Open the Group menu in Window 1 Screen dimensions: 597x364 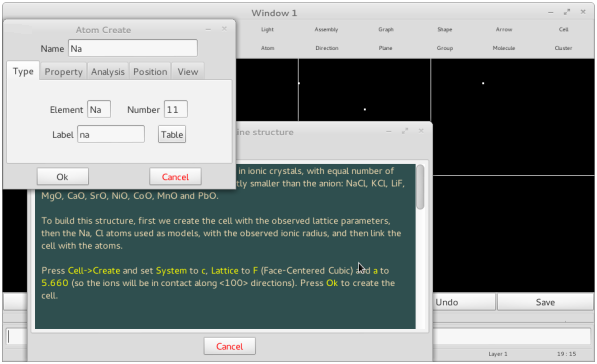click(x=445, y=48)
